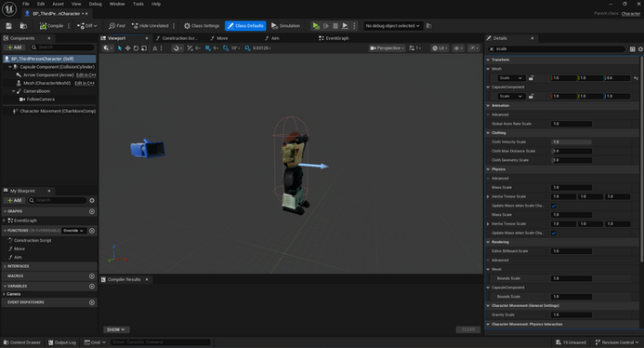Open the Debug menu
This screenshot has height=348, width=644.
point(96,4)
